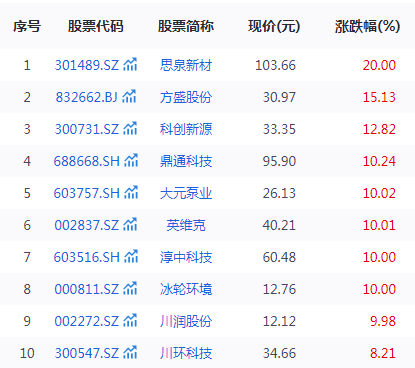The height and width of the screenshot is (368, 415).
Task: Click change percentage 10.02
Action: click(379, 193)
